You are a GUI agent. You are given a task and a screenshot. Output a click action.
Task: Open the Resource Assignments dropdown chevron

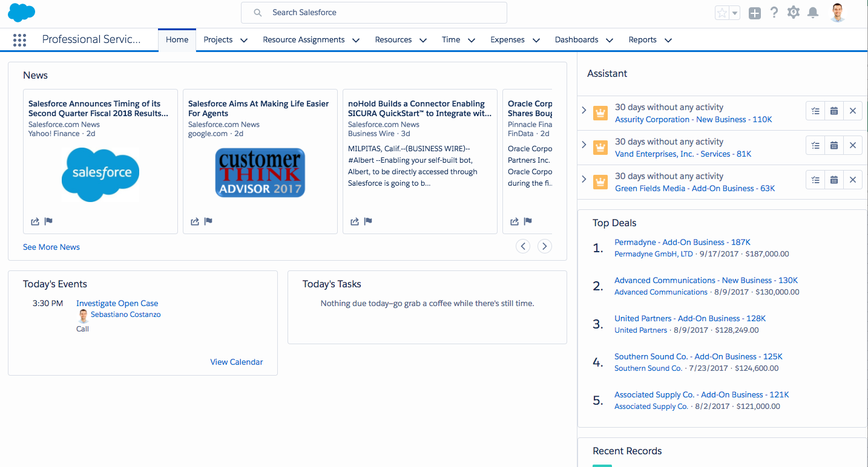coord(356,41)
